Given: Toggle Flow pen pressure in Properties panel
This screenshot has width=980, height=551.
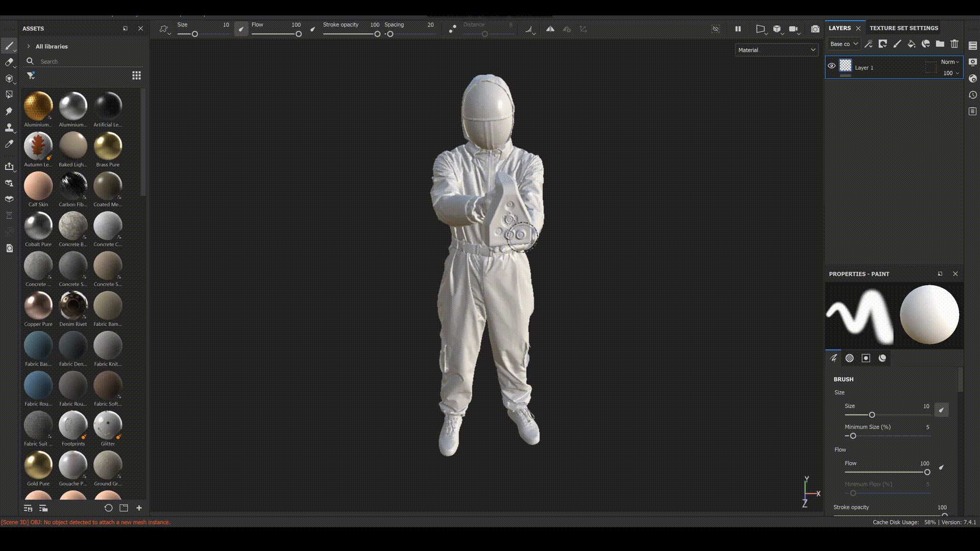Looking at the screenshot, I should 942,467.
